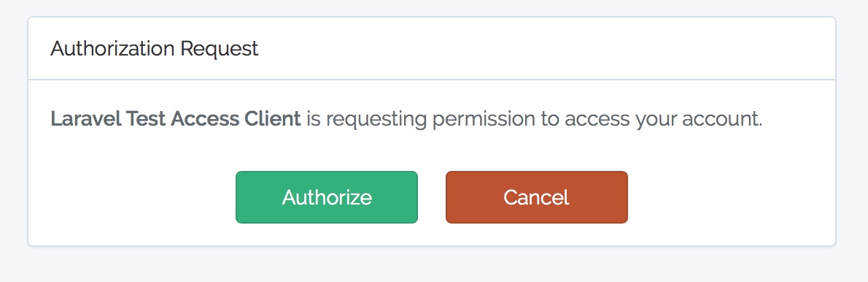Deny the authorization request with Cancel
The height and width of the screenshot is (282, 868).
tap(536, 197)
